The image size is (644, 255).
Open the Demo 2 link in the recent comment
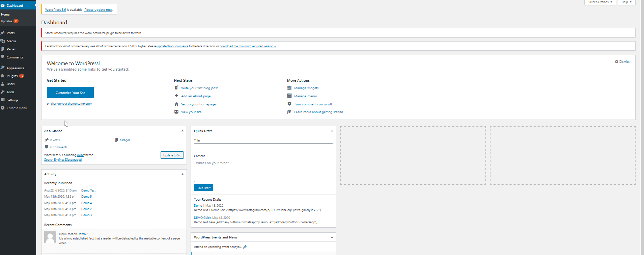[83, 234]
